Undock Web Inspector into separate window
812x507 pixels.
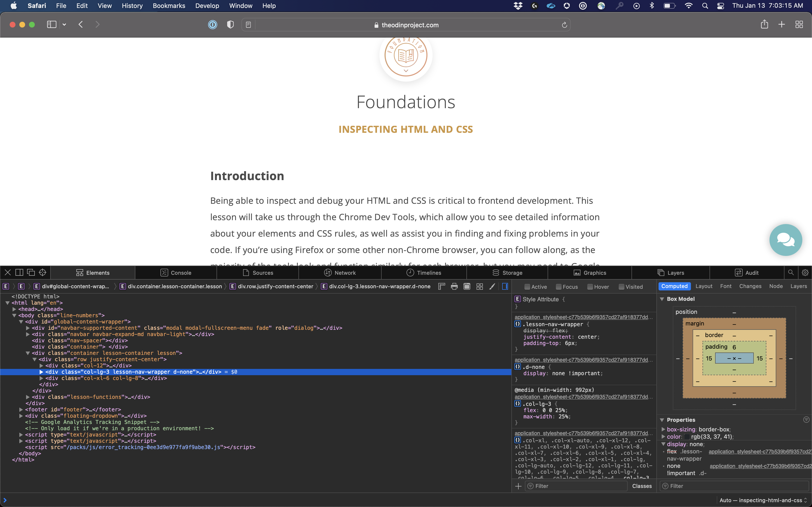(x=30, y=272)
